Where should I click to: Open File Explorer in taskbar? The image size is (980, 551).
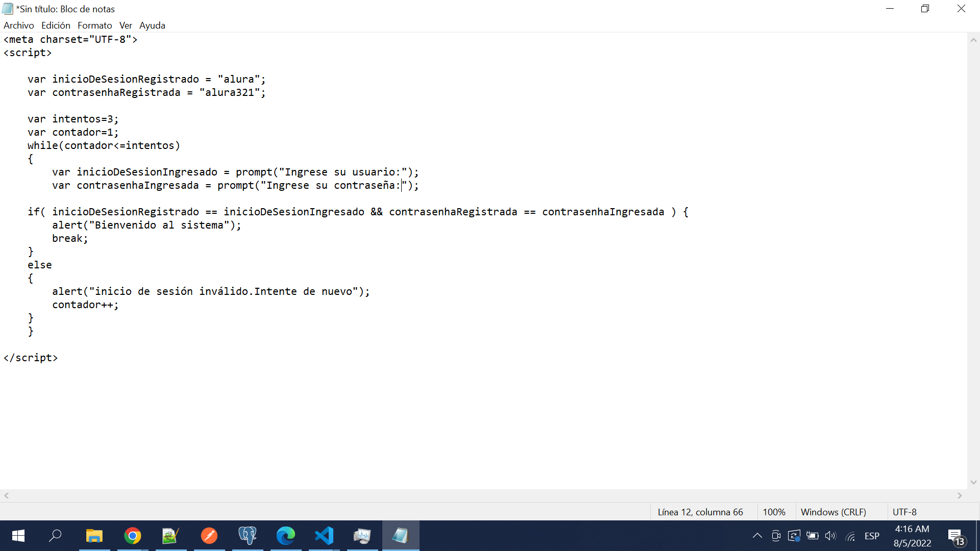(x=94, y=536)
